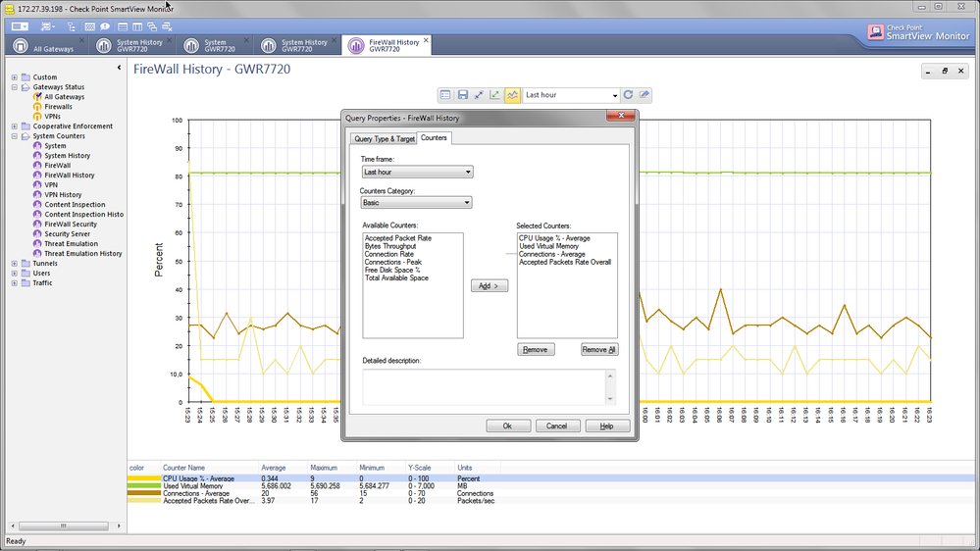Screen dimensions: 980x551
Task: Click the close all windows icon
Action: coord(167,26)
